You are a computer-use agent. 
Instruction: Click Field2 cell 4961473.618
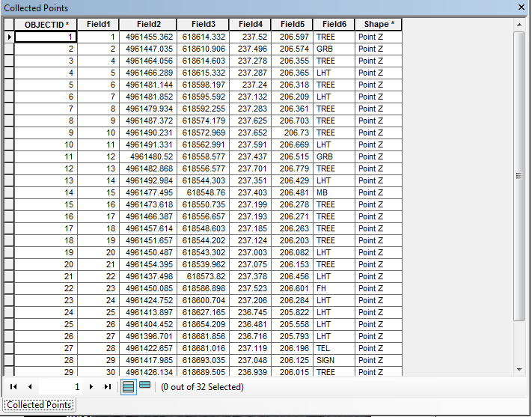point(148,204)
